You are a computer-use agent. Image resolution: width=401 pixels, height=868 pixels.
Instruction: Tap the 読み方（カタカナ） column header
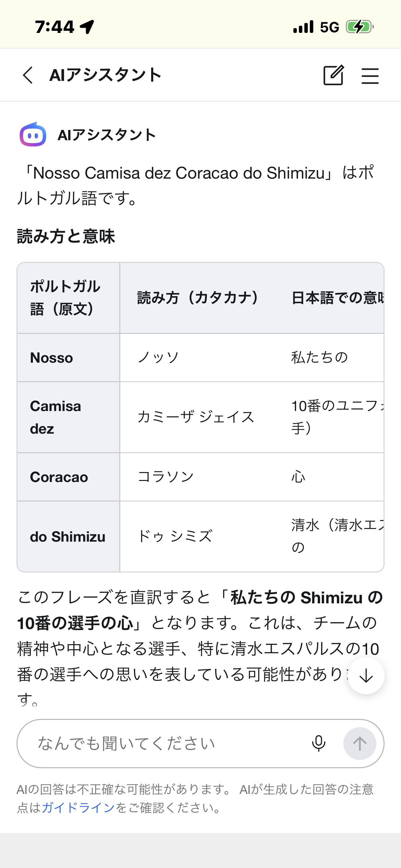[197, 298]
